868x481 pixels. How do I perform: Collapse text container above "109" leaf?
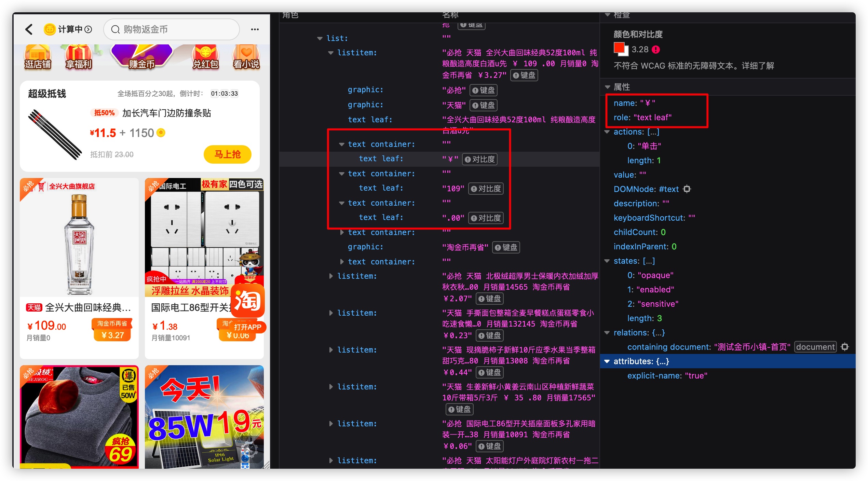[x=342, y=174]
